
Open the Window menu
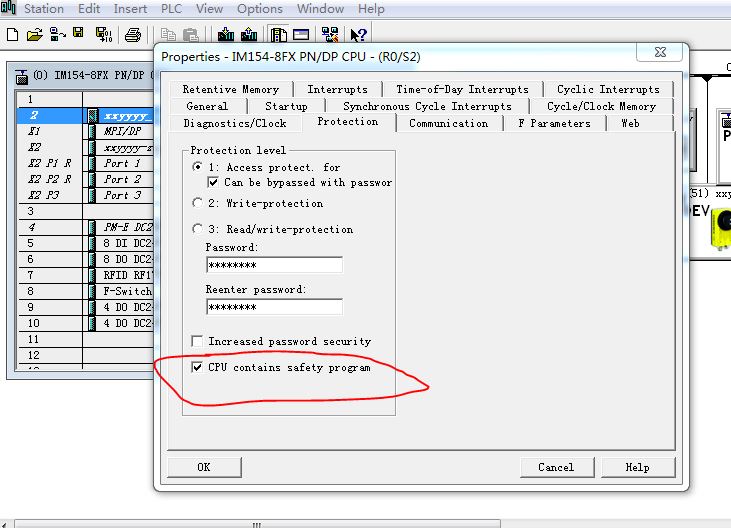pyautogui.click(x=320, y=8)
